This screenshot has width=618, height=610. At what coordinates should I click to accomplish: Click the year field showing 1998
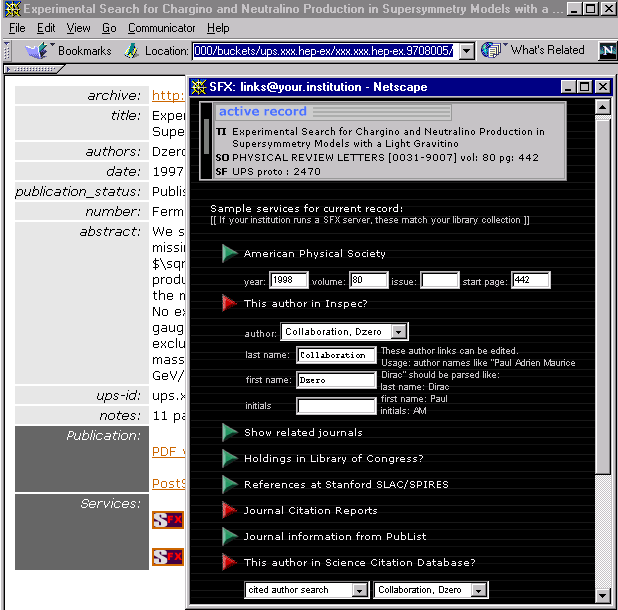pyautogui.click(x=289, y=280)
